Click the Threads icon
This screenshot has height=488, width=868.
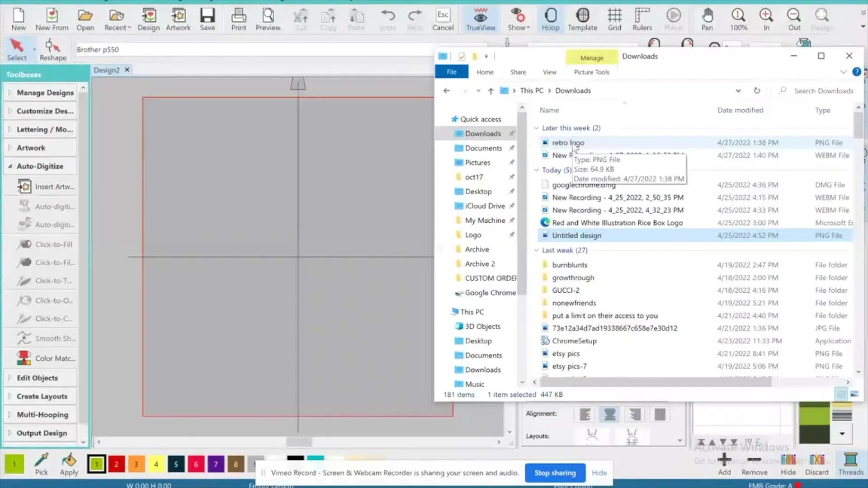[x=850, y=464]
